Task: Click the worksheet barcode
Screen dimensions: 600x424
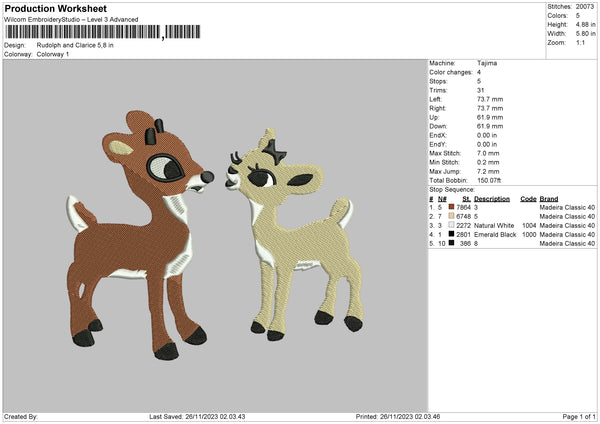Action: pyautogui.click(x=103, y=32)
